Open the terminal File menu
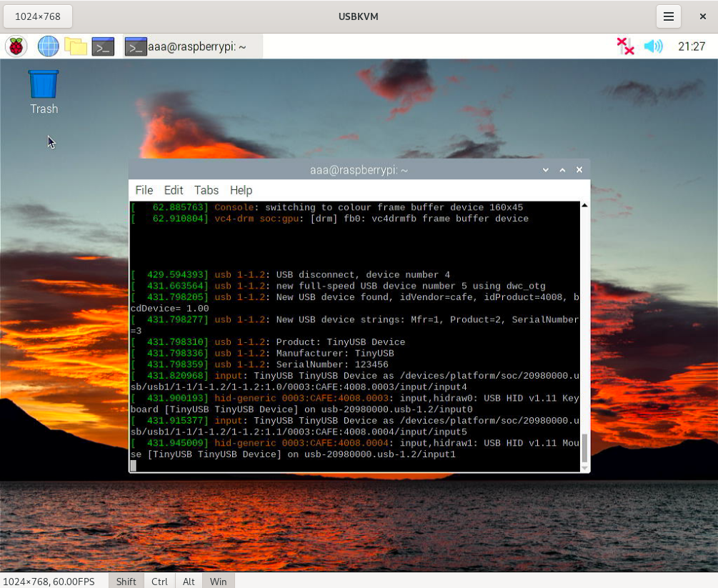The width and height of the screenshot is (718, 588). 144,190
